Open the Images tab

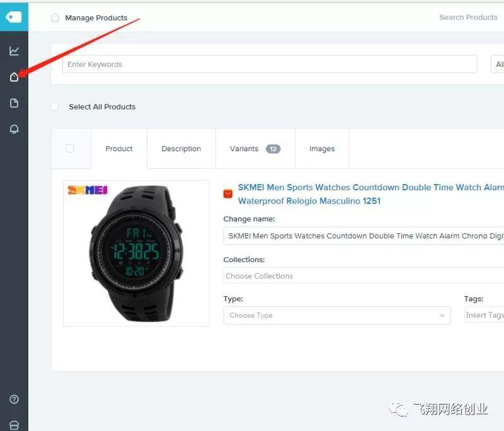pos(322,149)
